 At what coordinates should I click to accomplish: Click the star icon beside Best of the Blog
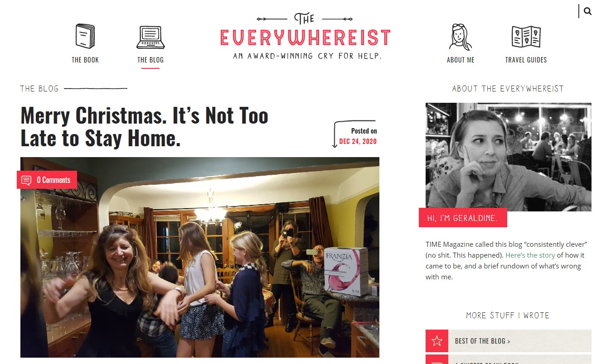pos(437,341)
